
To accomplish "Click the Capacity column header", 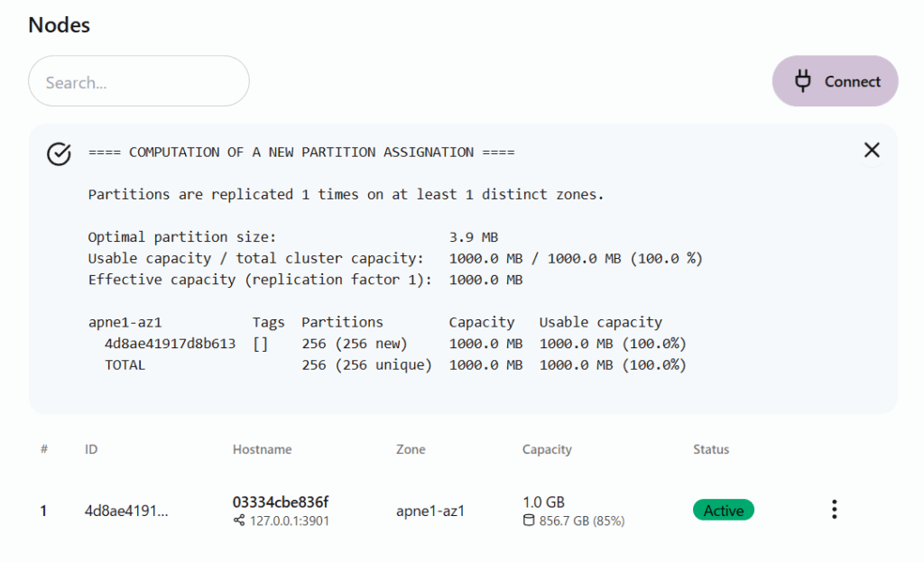I will coord(547,449).
